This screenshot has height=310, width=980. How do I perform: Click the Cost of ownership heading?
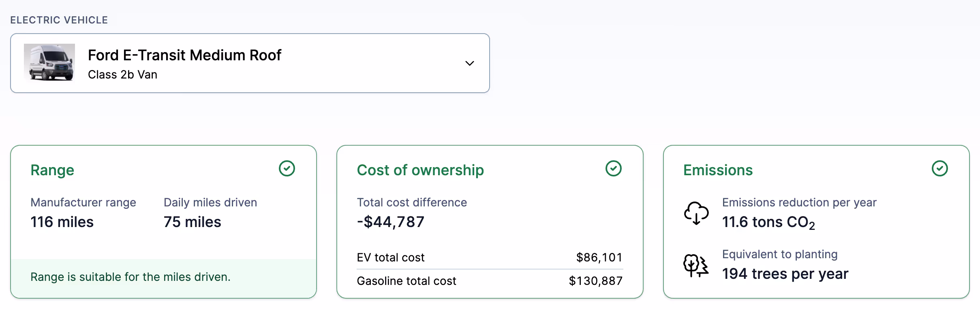click(x=420, y=170)
